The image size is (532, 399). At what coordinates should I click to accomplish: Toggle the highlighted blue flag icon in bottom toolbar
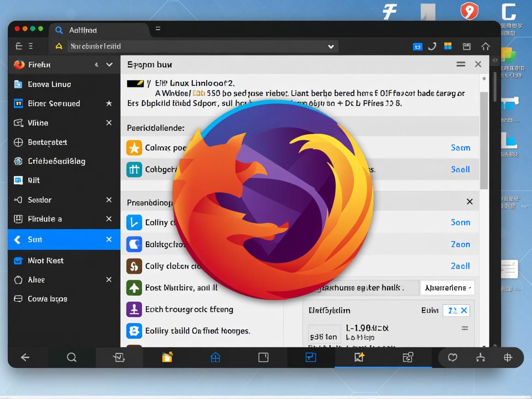[310, 357]
